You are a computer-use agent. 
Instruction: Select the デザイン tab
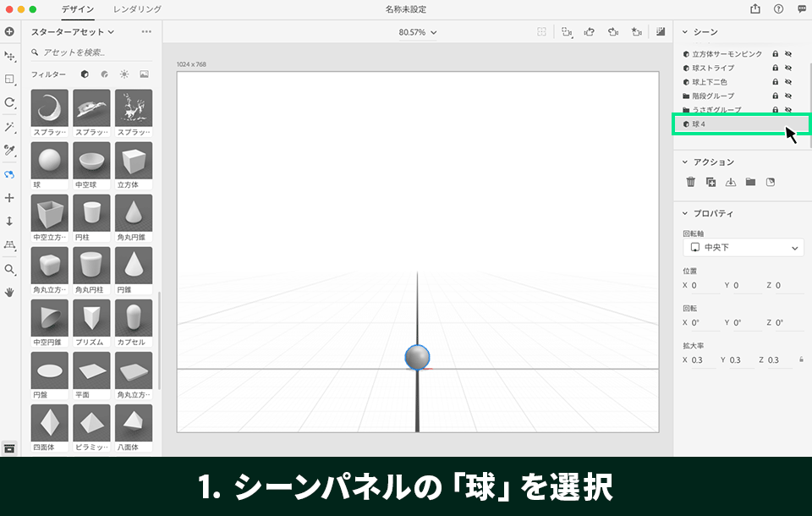(x=76, y=9)
